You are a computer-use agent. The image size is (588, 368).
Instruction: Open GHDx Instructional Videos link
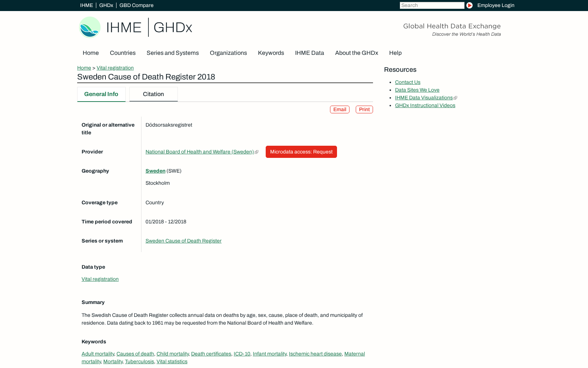click(x=425, y=106)
